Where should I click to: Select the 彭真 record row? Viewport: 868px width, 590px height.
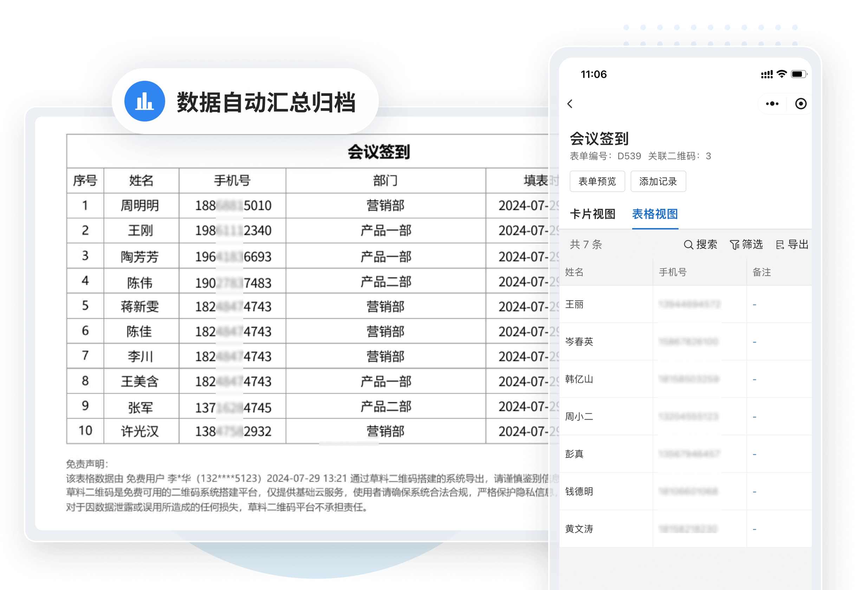[574, 454]
